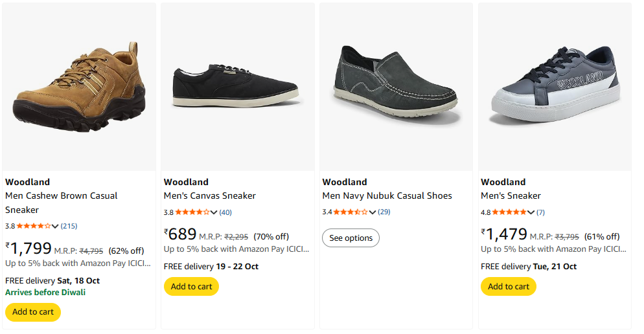The height and width of the screenshot is (334, 644).
Task: Expand rating popover for Men's Canvas Sneaker
Action: (x=214, y=212)
